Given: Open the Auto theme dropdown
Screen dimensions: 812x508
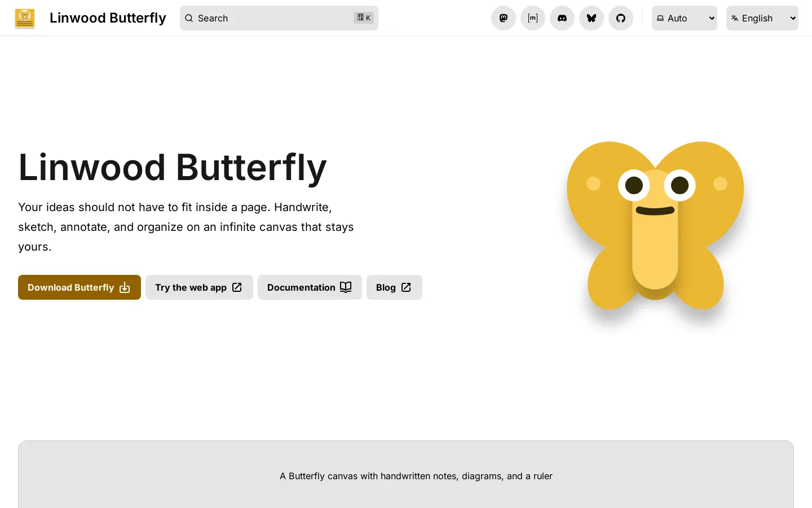Looking at the screenshot, I should [x=685, y=18].
